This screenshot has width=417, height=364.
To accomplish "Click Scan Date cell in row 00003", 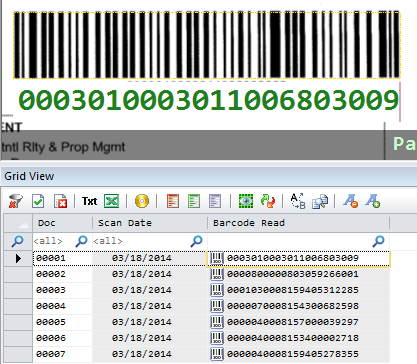I will pos(150,290).
